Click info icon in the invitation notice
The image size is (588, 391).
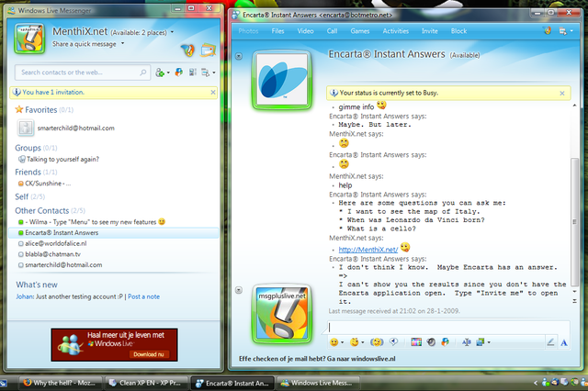[17, 92]
